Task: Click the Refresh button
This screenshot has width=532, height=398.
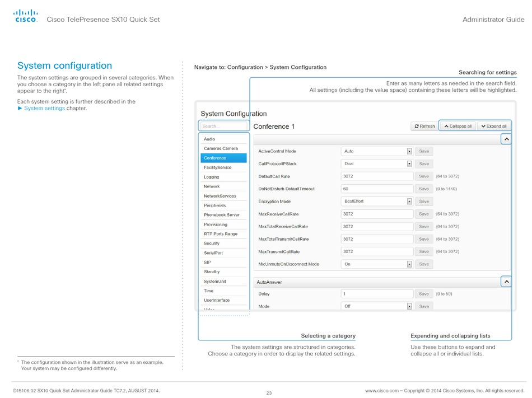Action: (424, 126)
